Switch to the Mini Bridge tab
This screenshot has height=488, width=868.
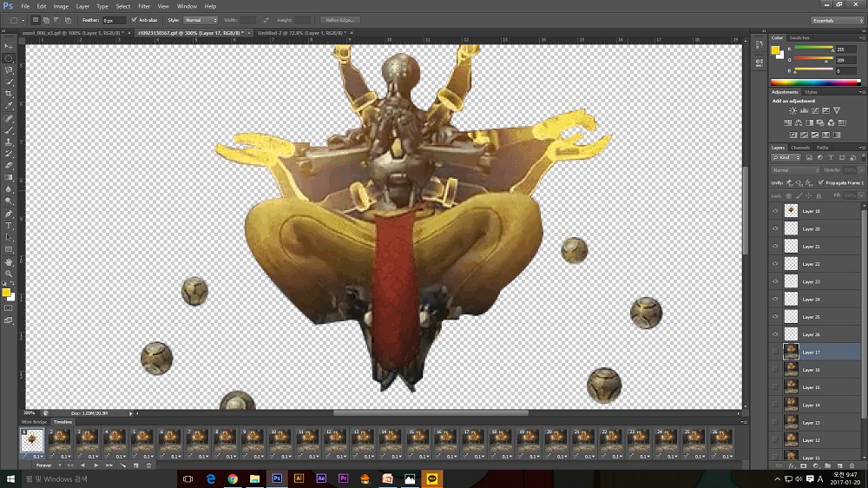pyautogui.click(x=35, y=422)
